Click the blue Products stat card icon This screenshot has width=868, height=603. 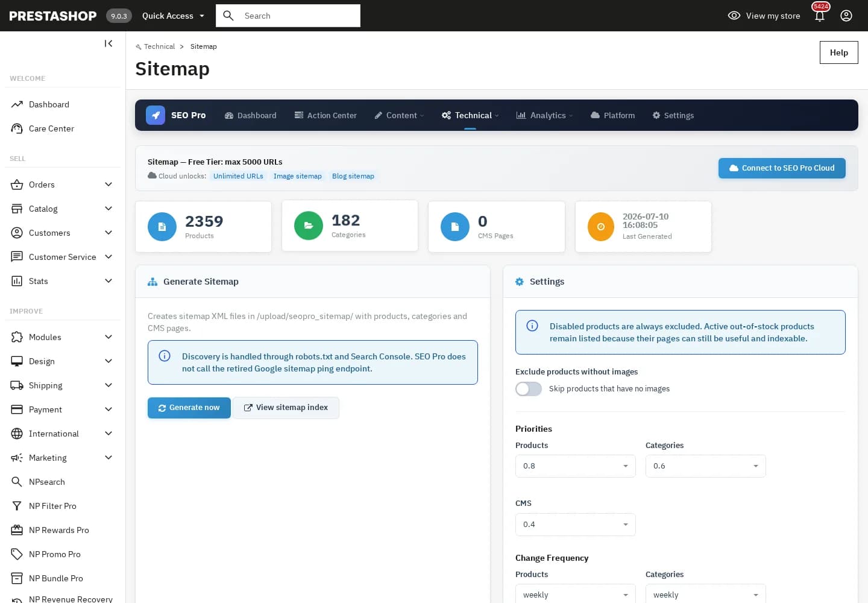[x=162, y=227]
